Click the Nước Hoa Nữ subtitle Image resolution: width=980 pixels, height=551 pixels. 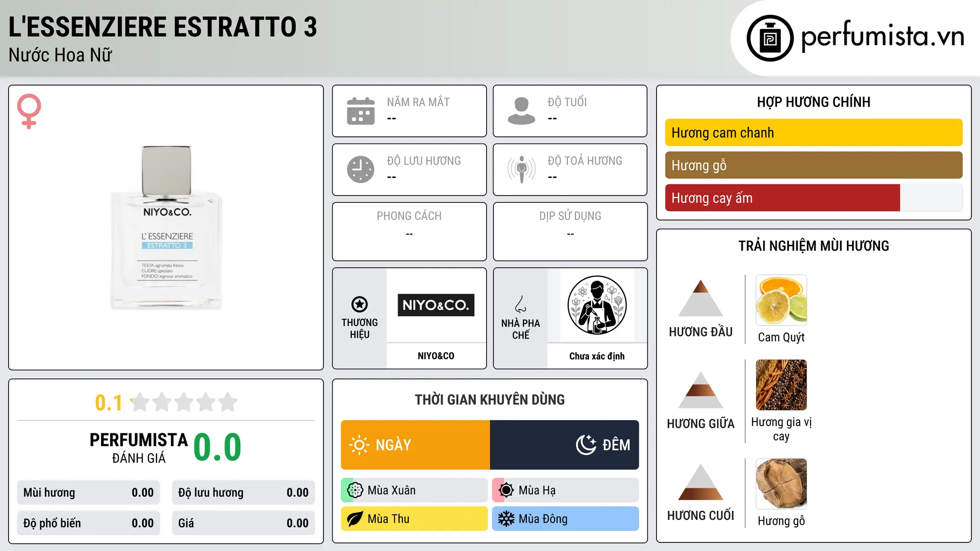click(x=60, y=55)
